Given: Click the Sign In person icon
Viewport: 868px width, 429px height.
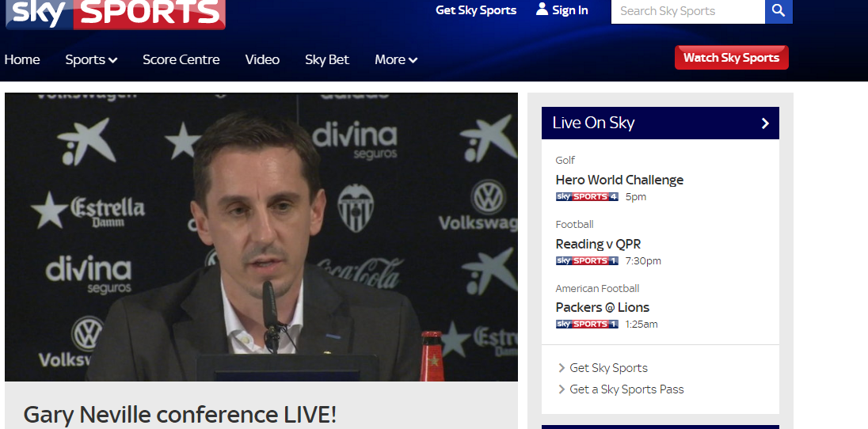Looking at the screenshot, I should click(x=542, y=9).
